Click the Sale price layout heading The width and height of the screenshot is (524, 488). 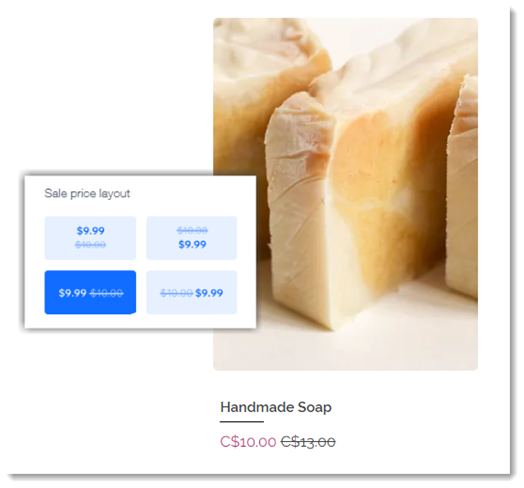click(x=87, y=193)
